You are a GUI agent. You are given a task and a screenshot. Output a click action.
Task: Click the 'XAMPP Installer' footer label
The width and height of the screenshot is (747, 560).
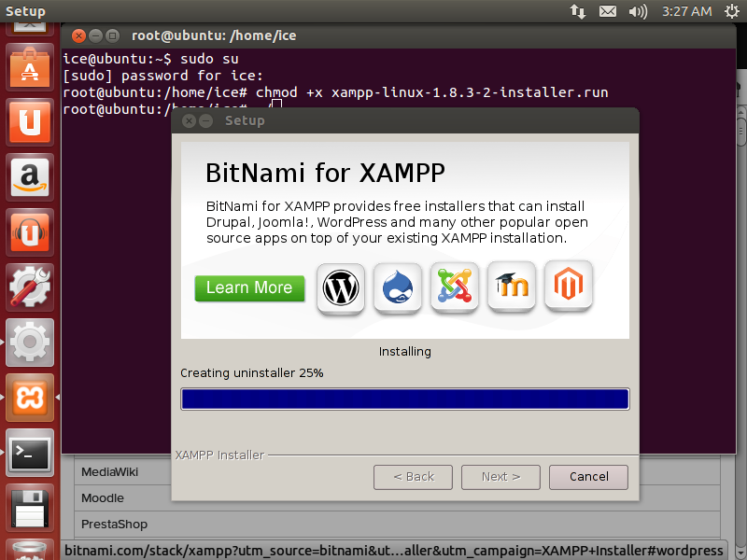219,455
